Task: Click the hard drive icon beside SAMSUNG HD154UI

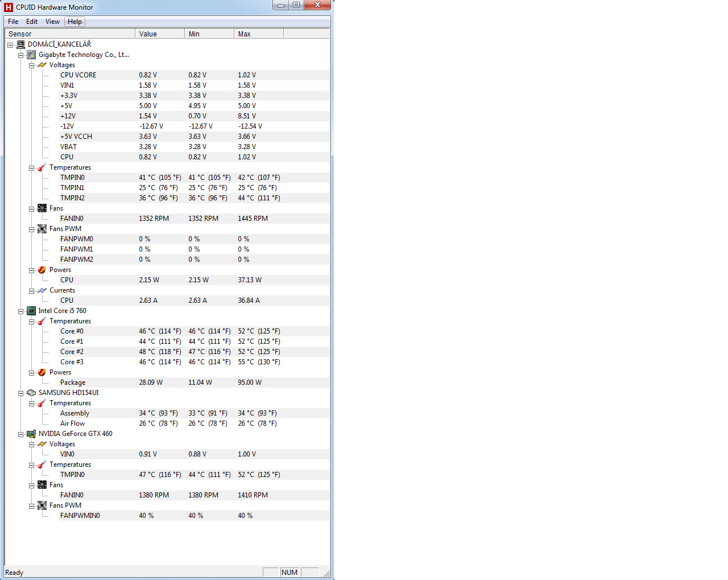Action: (31, 393)
